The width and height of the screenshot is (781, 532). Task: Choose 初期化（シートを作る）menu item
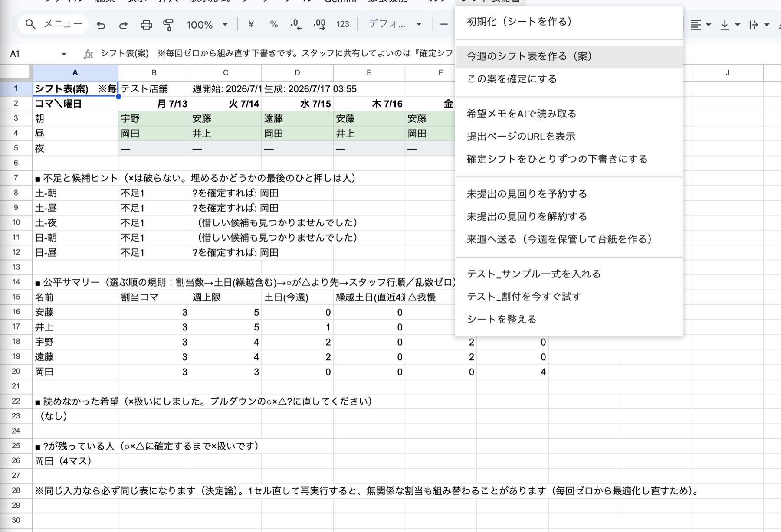[569, 22]
